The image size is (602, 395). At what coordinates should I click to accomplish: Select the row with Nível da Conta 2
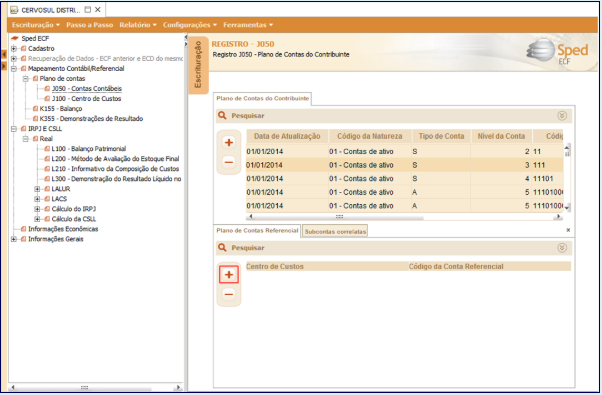[405, 152]
